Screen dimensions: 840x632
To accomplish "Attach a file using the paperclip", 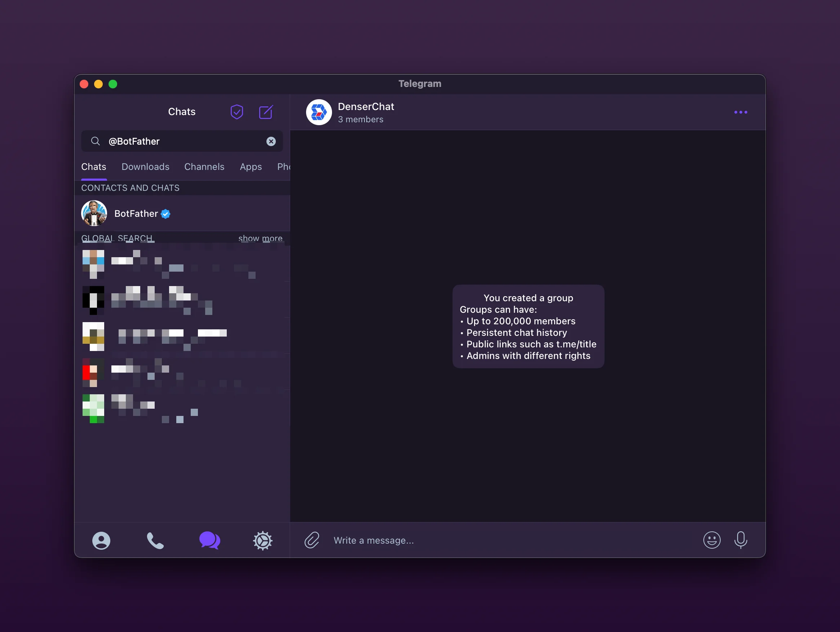I will point(313,540).
